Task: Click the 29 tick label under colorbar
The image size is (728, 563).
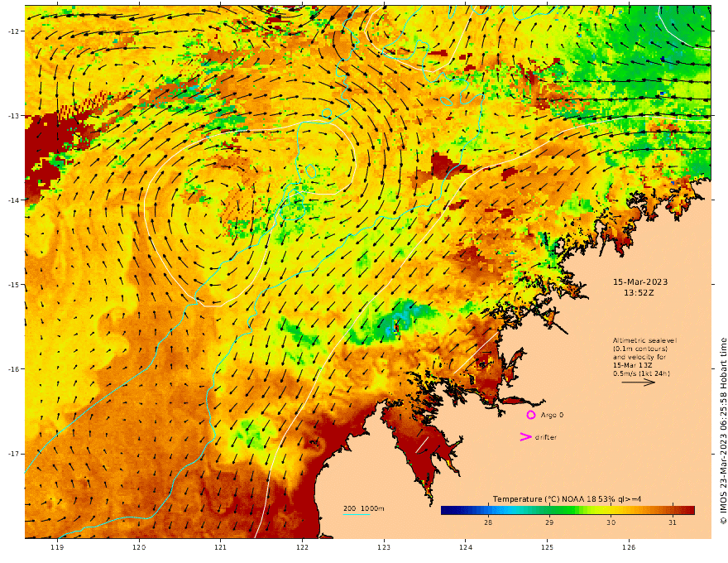Action: pos(549,522)
